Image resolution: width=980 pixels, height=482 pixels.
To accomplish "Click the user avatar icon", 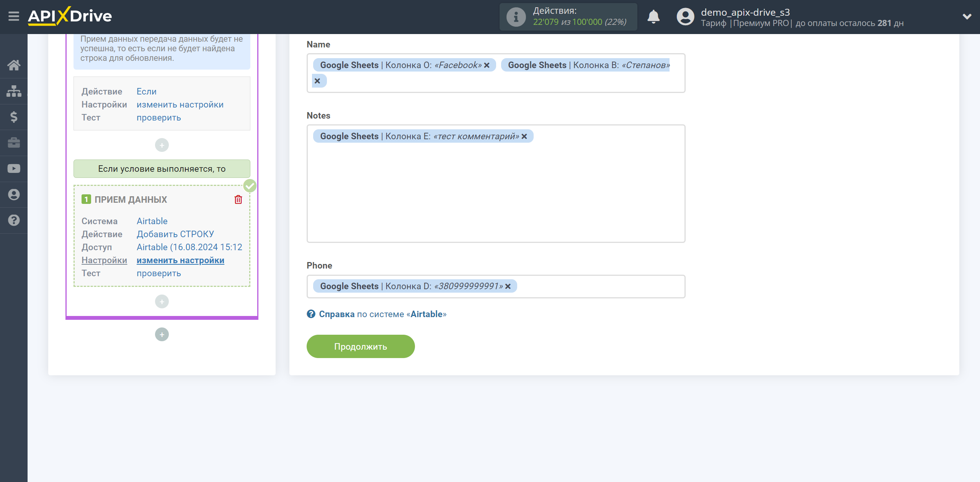I will [685, 17].
